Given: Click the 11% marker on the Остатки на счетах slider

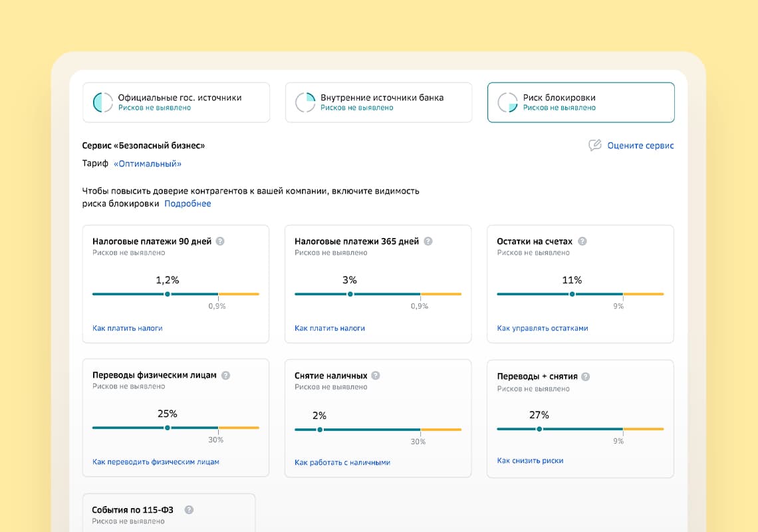Looking at the screenshot, I should pyautogui.click(x=572, y=294).
